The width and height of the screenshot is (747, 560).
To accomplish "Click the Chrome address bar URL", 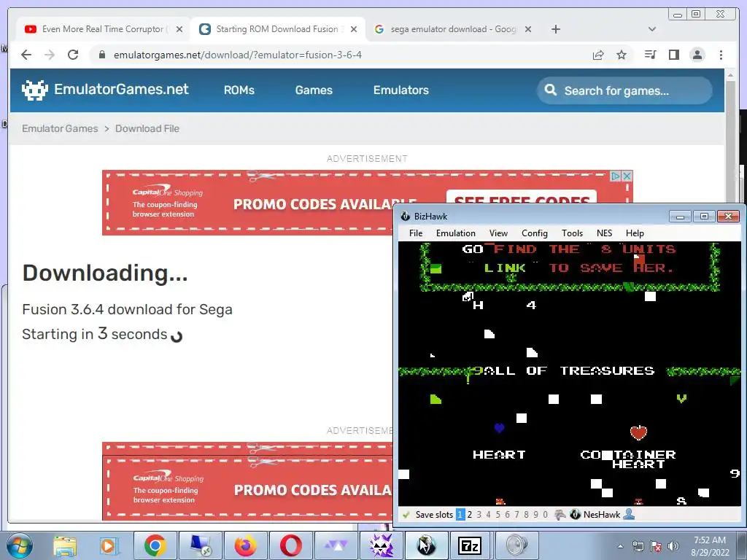I will tap(237, 55).
